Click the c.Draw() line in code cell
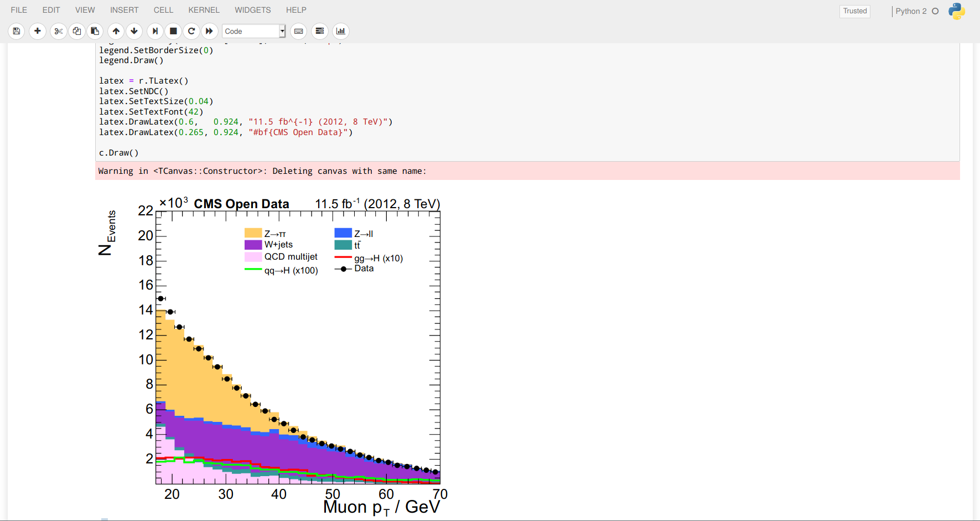Viewport: 980px width, 521px height. point(119,153)
